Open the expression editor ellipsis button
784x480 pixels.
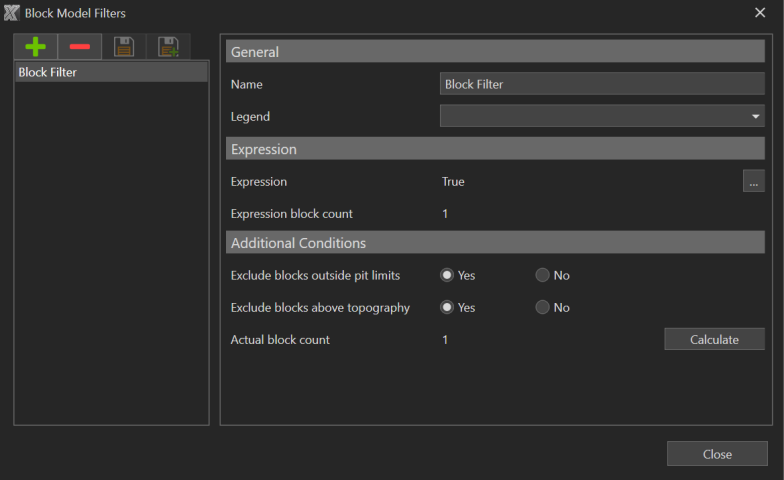(754, 181)
